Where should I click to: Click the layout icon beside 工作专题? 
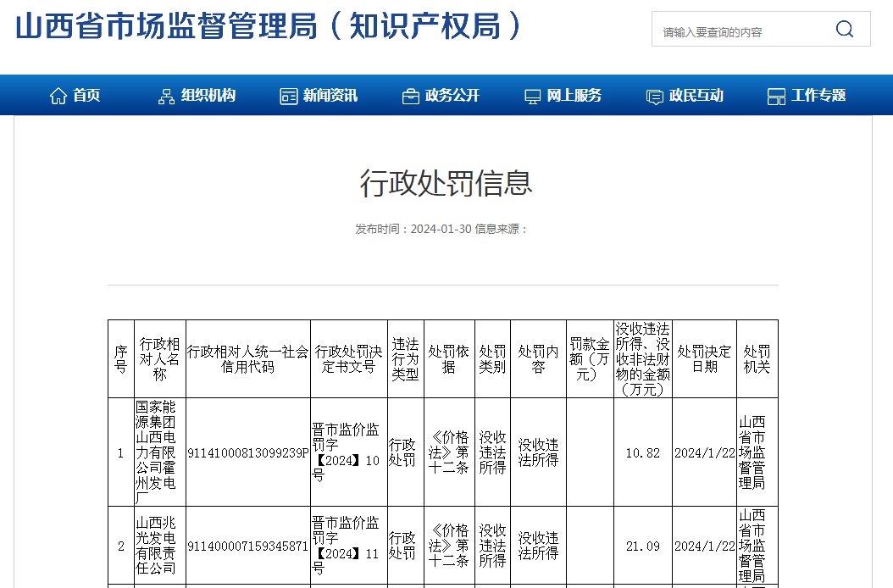pyautogui.click(x=776, y=97)
